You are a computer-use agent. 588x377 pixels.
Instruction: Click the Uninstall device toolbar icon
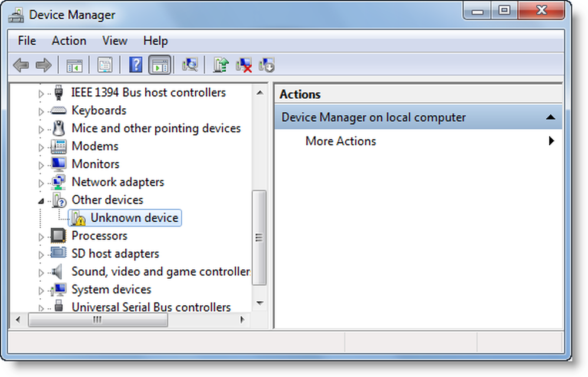point(243,65)
